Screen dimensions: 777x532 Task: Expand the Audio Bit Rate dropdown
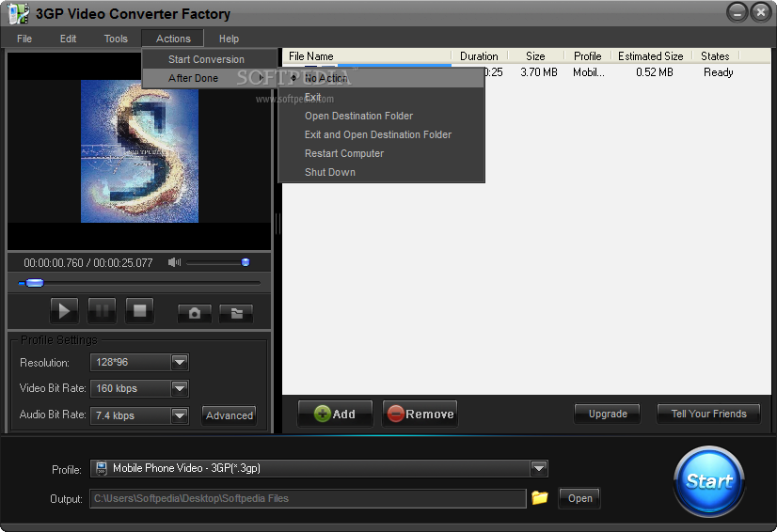coord(180,415)
